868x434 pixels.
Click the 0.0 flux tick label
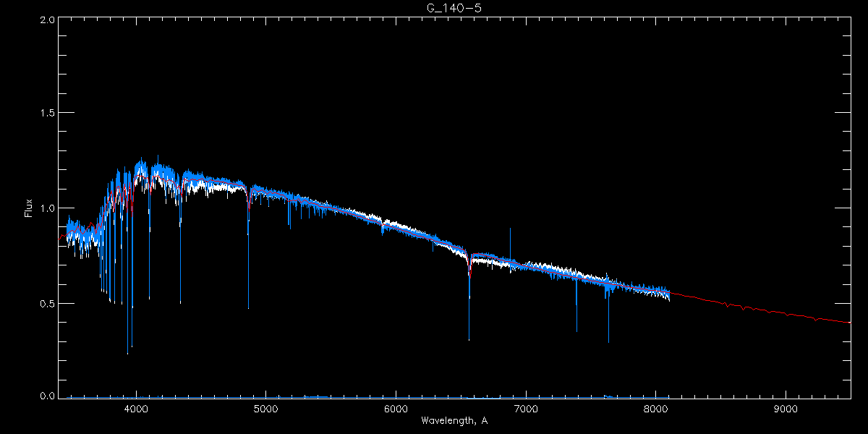(x=47, y=396)
